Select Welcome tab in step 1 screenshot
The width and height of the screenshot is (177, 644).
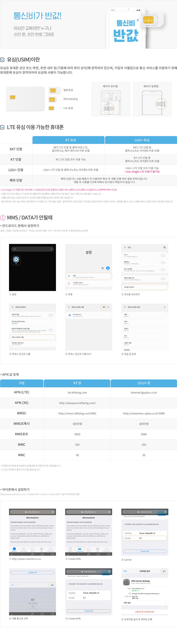[14, 550]
